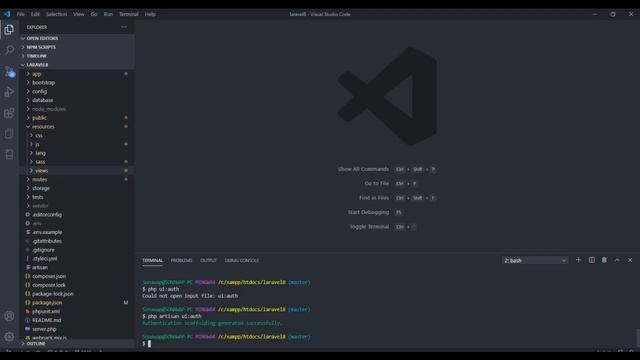Open the artisan file
The width and height of the screenshot is (640, 360).
click(x=77, y=267)
